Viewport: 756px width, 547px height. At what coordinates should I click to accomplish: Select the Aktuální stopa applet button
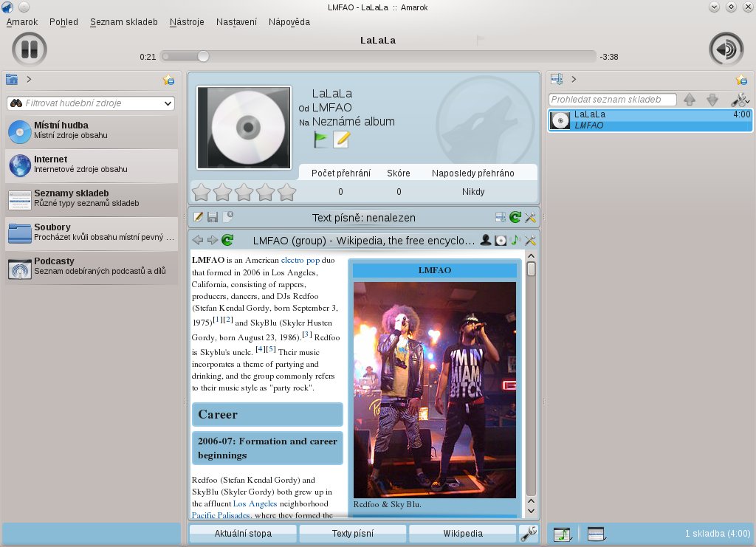243,534
